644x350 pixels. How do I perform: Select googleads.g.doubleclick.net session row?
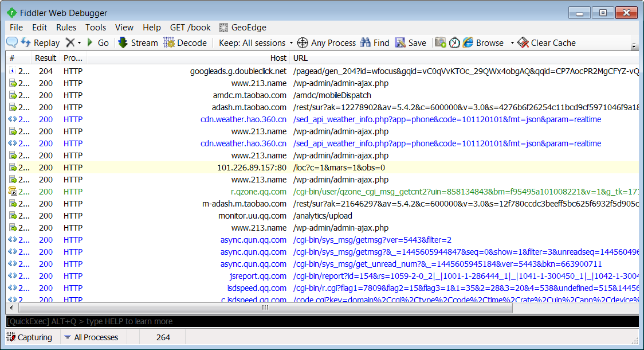(x=323, y=71)
